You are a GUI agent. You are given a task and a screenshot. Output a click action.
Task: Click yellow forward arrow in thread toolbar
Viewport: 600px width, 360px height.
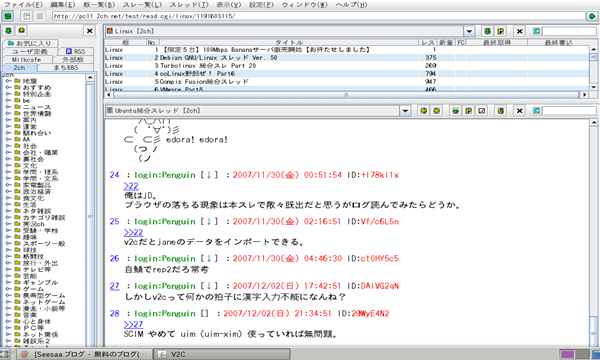[x=436, y=111]
